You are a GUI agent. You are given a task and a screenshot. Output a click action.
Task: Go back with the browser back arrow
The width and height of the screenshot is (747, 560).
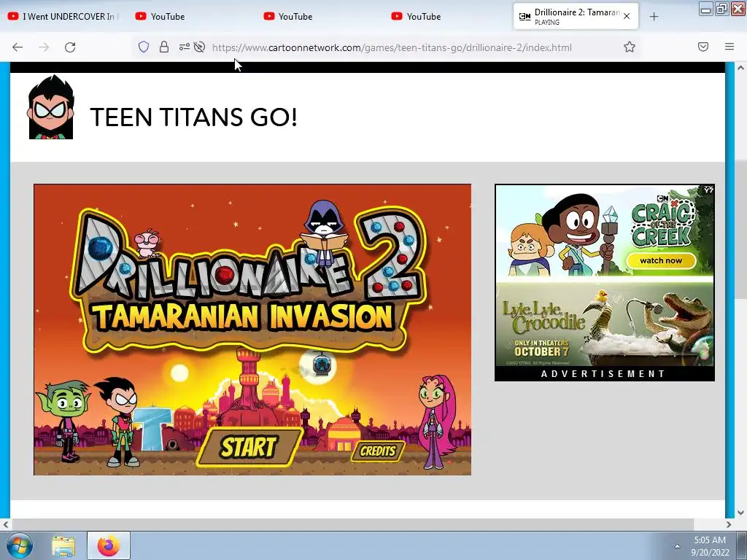18,47
